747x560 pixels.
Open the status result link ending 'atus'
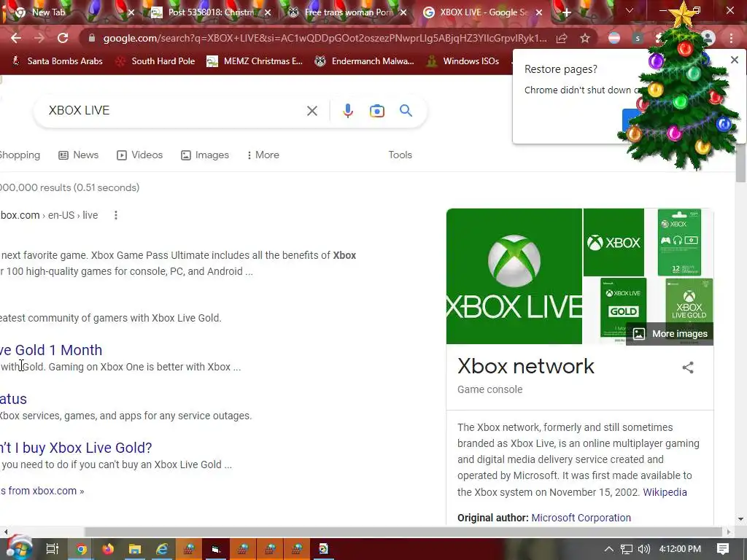13,399
